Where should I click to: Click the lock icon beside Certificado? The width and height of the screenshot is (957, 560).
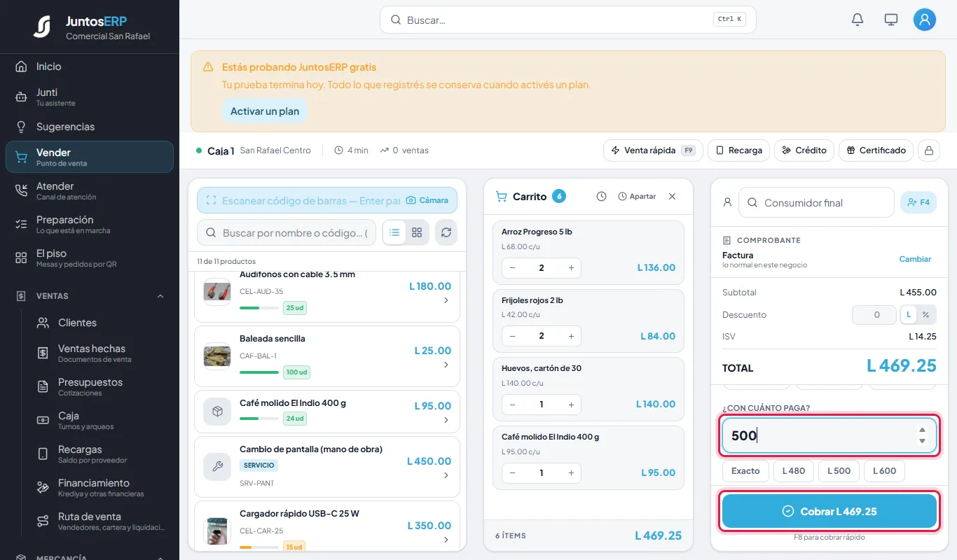[x=928, y=150]
